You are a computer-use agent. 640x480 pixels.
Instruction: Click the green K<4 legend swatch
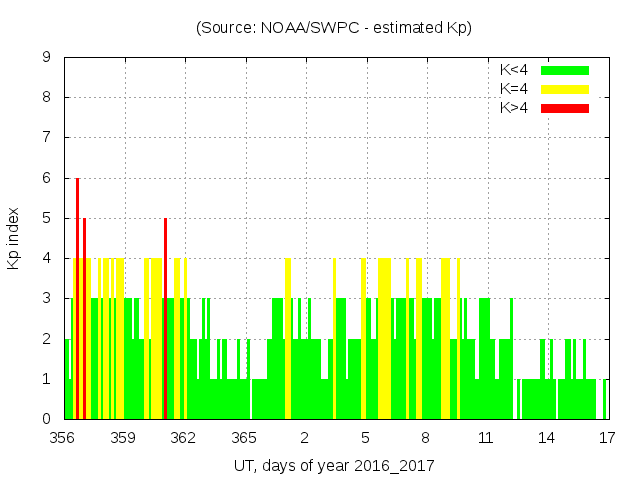click(x=565, y=70)
